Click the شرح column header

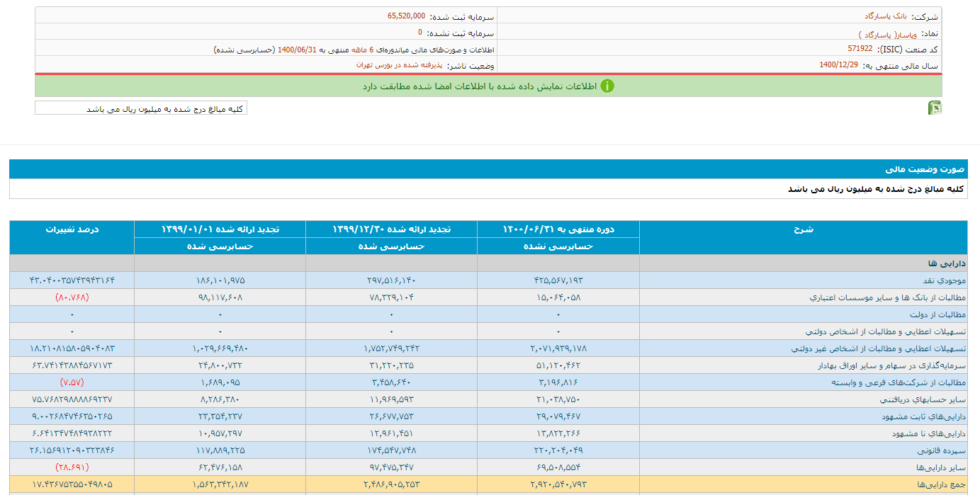[x=803, y=229]
